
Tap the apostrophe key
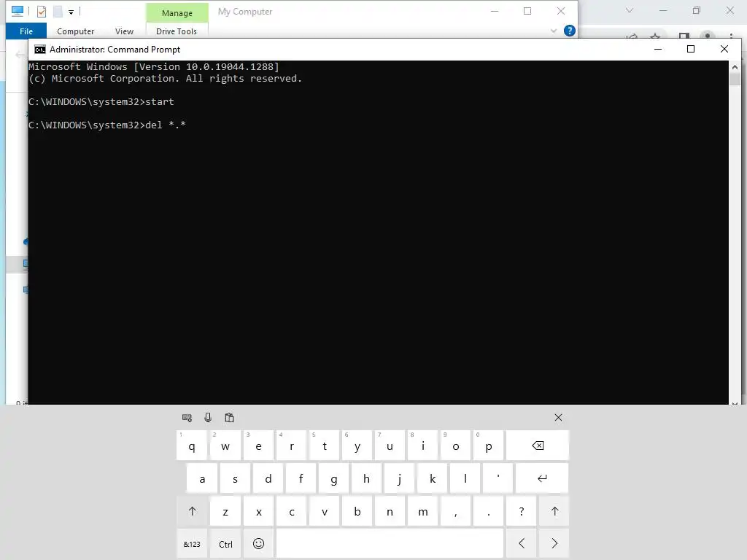498,478
